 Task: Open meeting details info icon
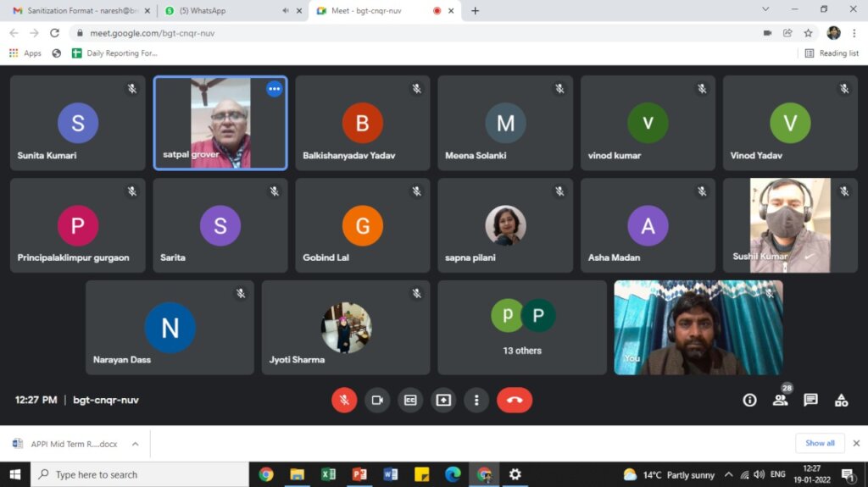point(749,400)
